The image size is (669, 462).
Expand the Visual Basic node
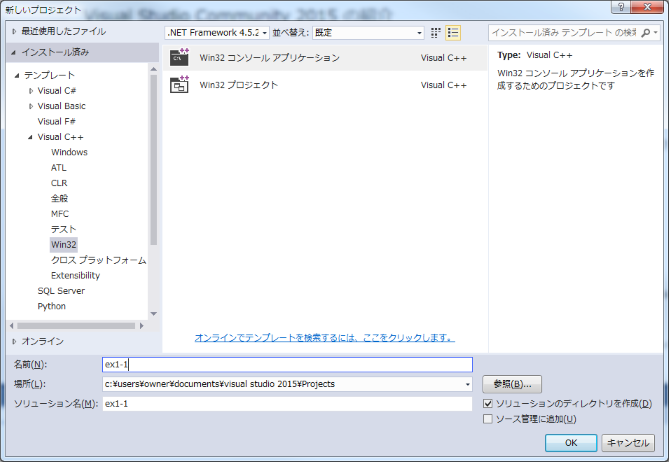click(31, 106)
